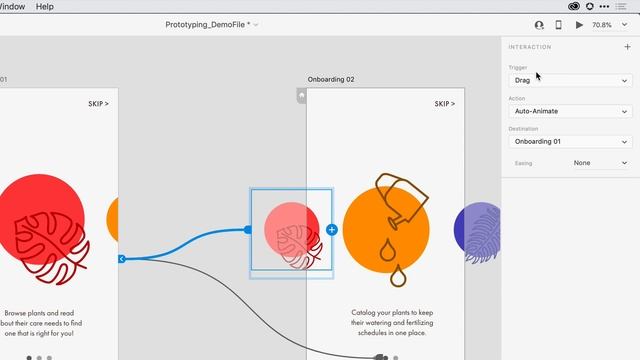Click the first pagination dot on left artboard
Image resolution: width=640 pixels, height=360 pixels.
pyautogui.click(x=29, y=358)
